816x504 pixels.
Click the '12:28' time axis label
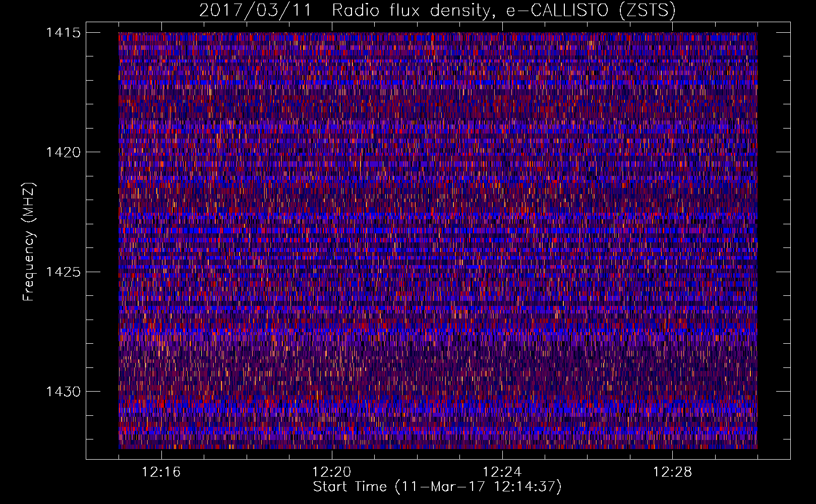click(x=673, y=472)
